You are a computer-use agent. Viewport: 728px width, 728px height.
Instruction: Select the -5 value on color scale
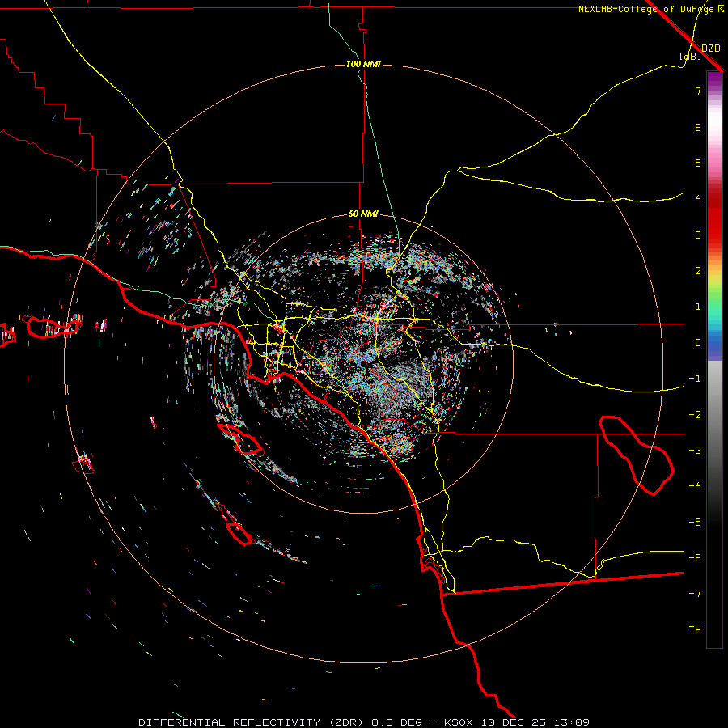point(695,523)
